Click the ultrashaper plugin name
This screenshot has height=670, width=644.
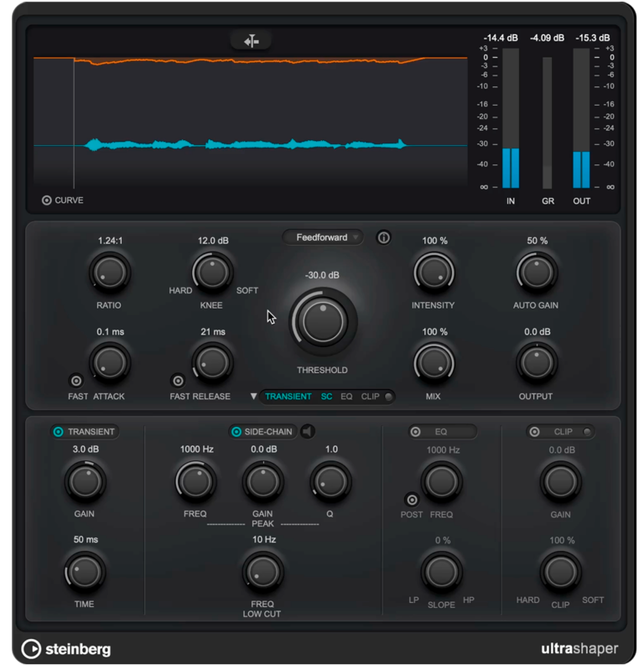(x=579, y=649)
